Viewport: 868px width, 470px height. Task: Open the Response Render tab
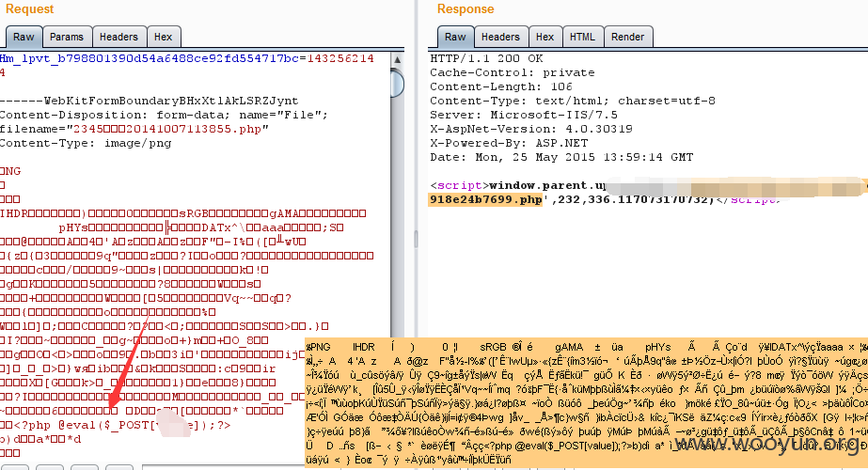tap(628, 37)
